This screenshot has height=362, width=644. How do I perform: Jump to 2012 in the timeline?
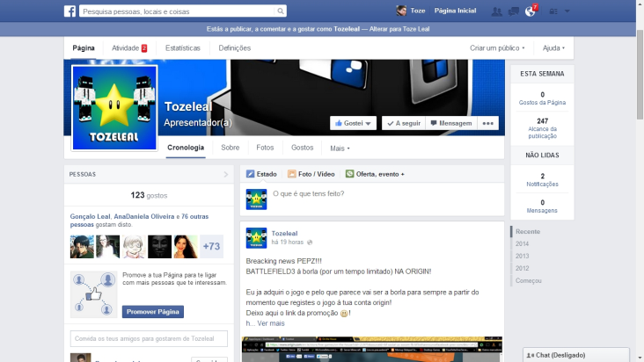tap(522, 269)
